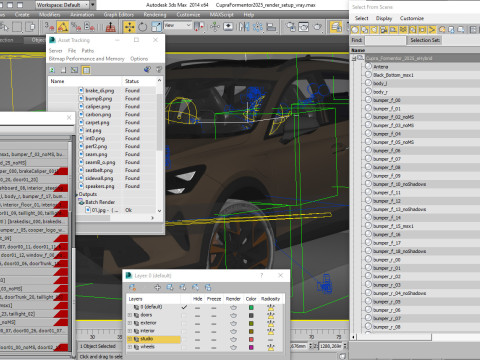Screen dimensions: 480x360
Task: Open the Graph Editors menu
Action: coord(119,15)
